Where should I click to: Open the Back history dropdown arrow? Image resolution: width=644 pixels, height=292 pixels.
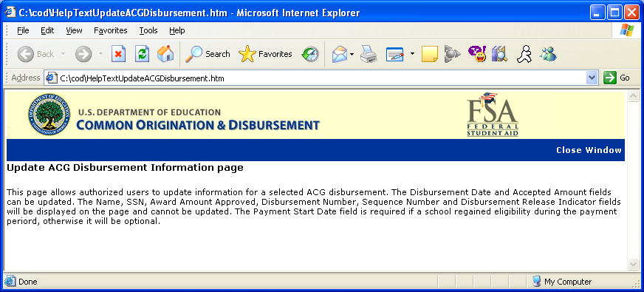click(x=64, y=54)
